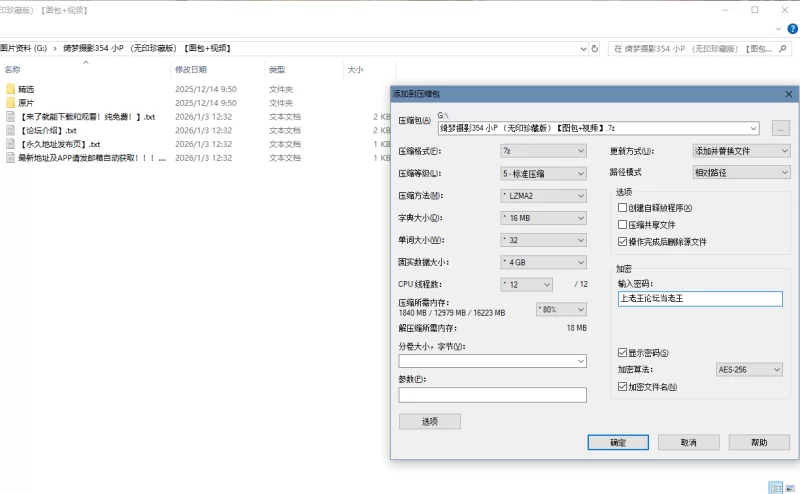This screenshot has width=800, height=494.
Task: Click the 【永久地址发布页】.txt file icon
Action: [x=11, y=144]
